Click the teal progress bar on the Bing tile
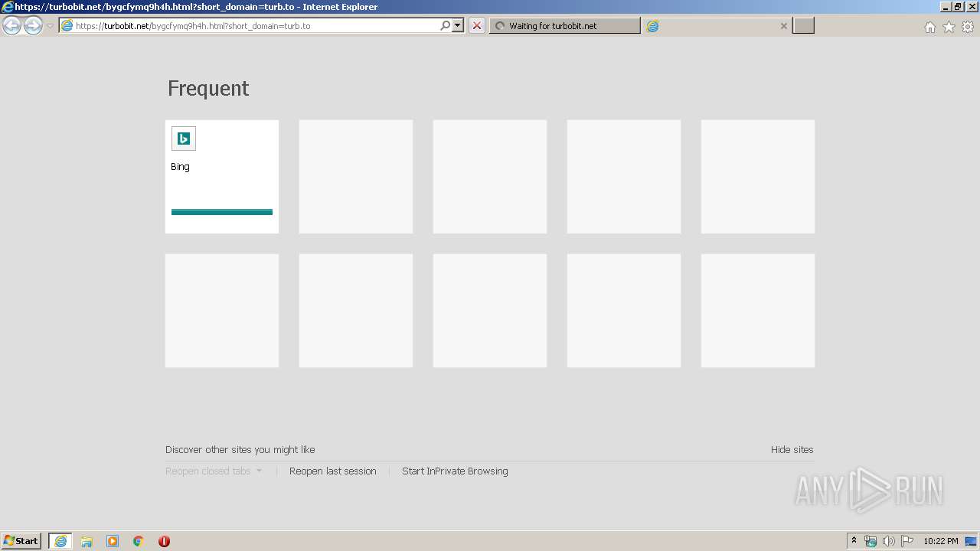980x551 pixels. (222, 212)
